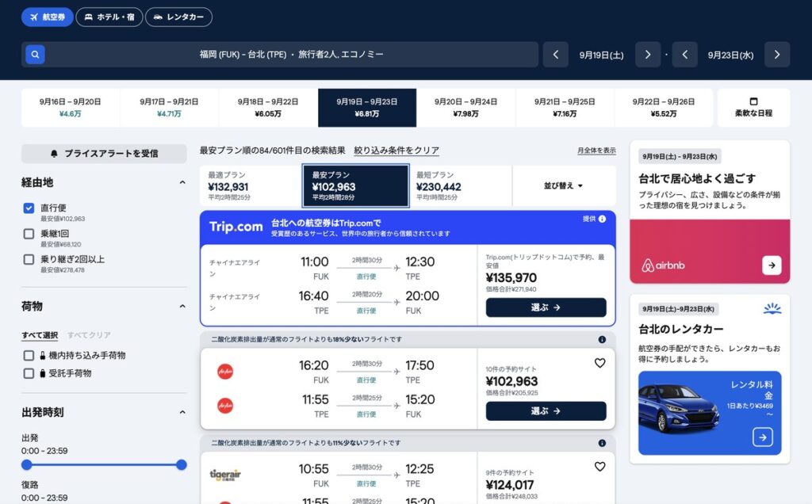Select the 最安プラン ¥102,963 tab
This screenshot has height=504, width=812.
click(355, 185)
